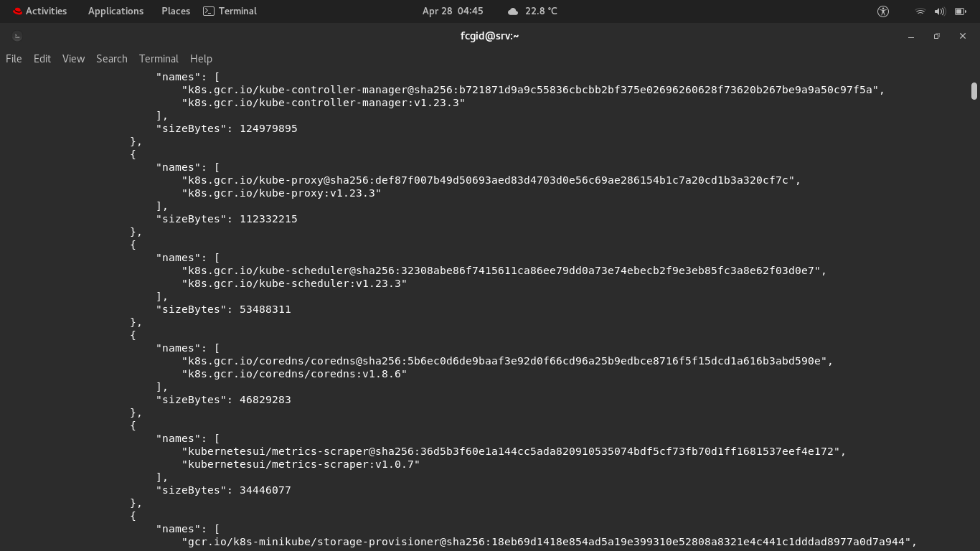Minimize the terminal window

911,36
